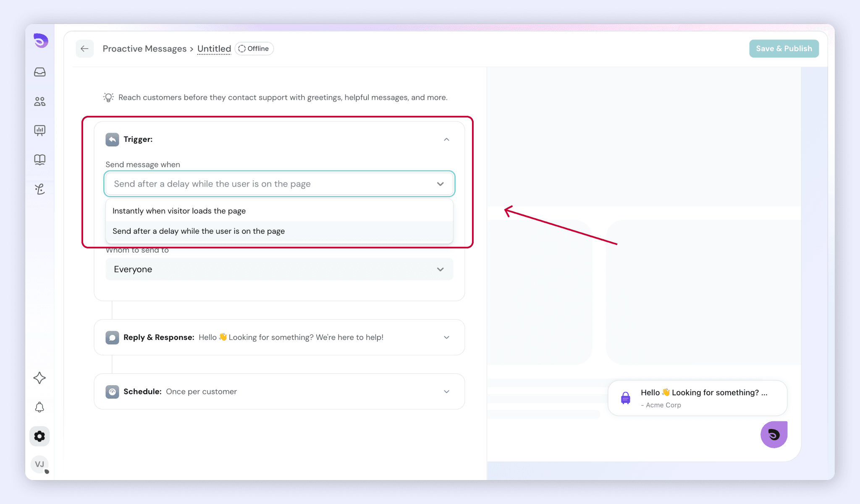Open the Knowledge Base book icon

[40, 159]
